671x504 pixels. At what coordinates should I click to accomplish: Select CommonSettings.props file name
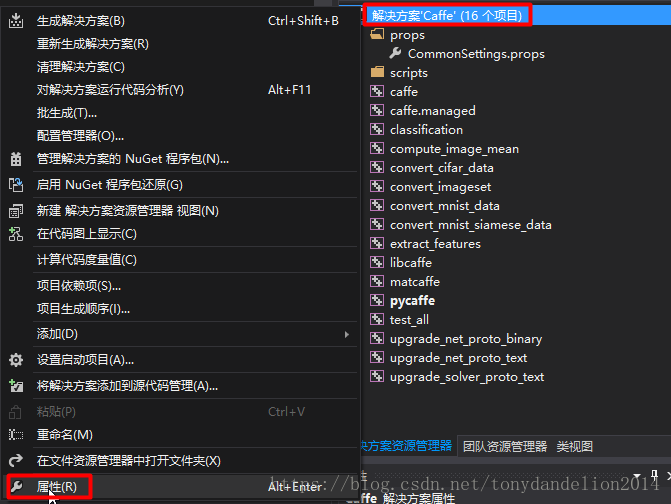tap(476, 53)
